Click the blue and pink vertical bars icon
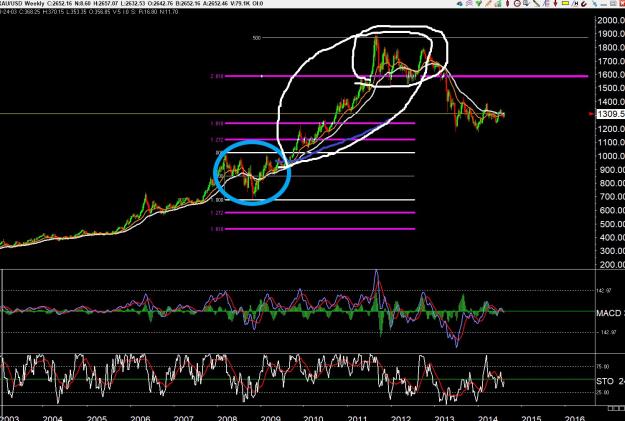The image size is (625, 421). (546, 3)
